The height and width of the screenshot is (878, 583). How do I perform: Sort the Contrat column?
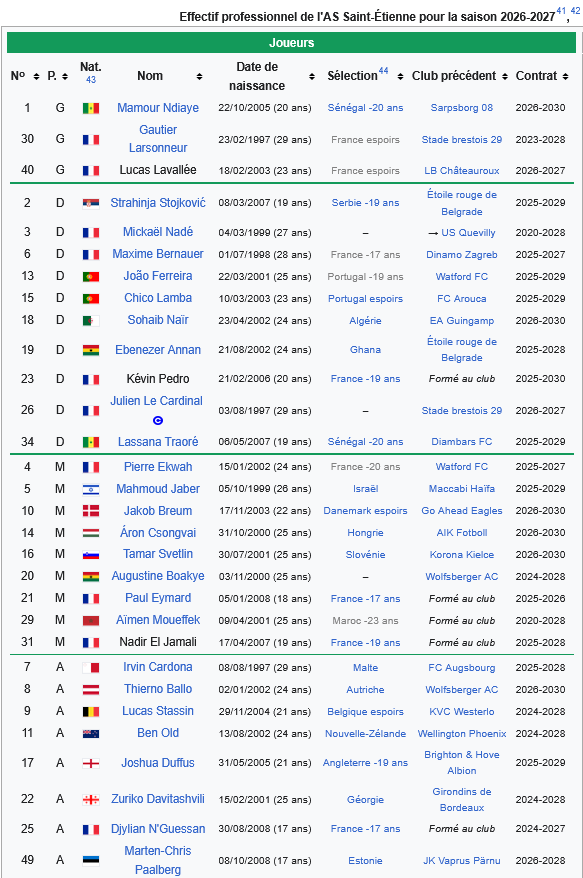[x=566, y=77]
